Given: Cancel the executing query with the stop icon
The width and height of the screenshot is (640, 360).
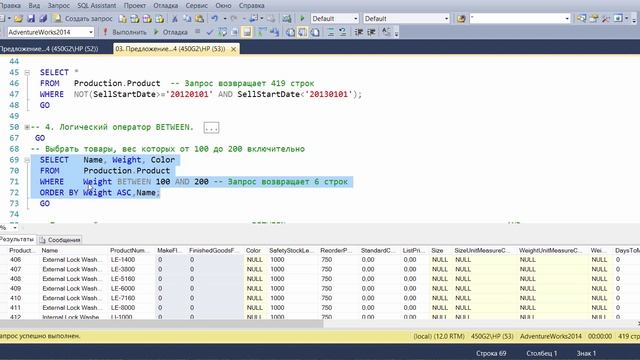Looking at the screenshot, I should pyautogui.click(x=197, y=31).
